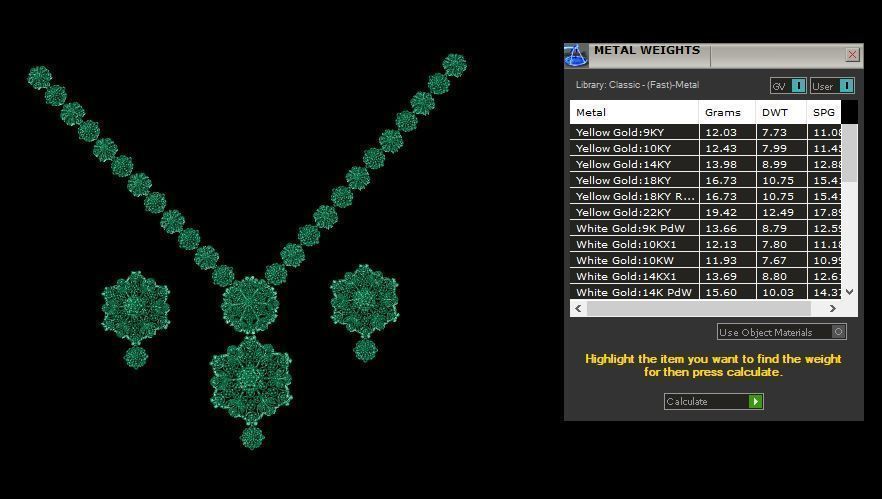Screen dimensions: 882x499
Task: Click the vertical scrollbar down arrow
Action: point(849,291)
